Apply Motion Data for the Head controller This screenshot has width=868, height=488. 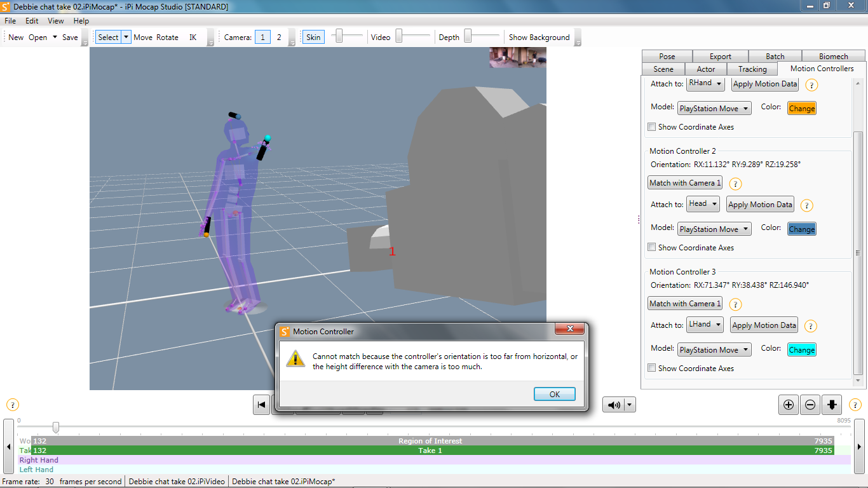[761, 205]
